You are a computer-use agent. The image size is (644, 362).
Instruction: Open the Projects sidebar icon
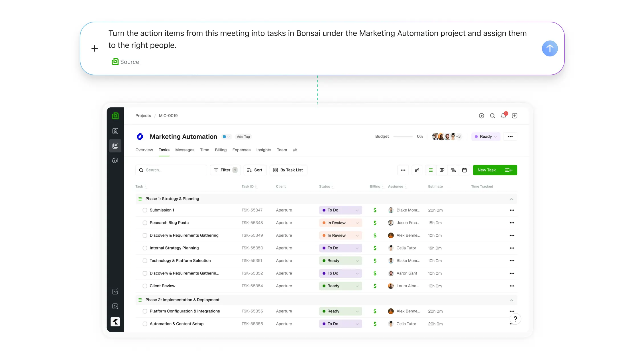point(115,146)
